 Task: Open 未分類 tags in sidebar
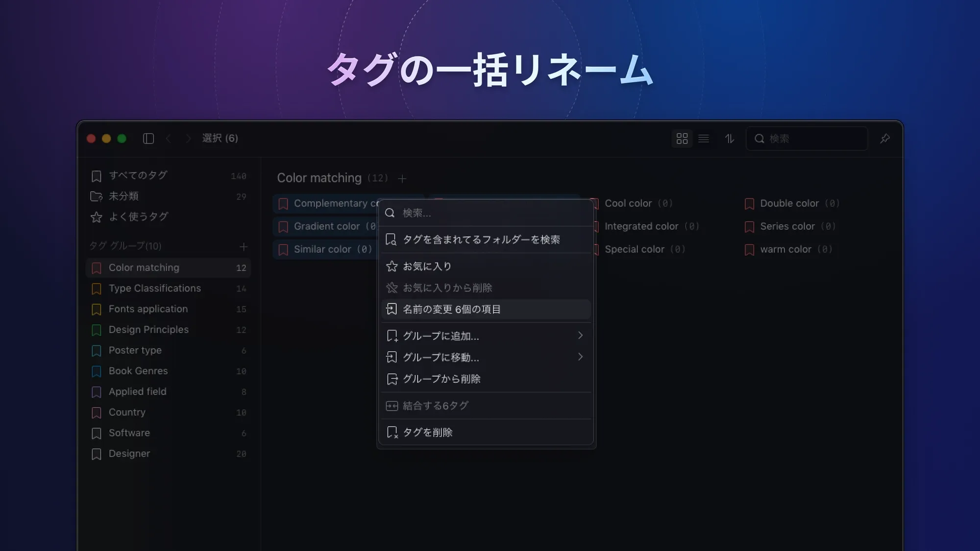[x=168, y=196]
